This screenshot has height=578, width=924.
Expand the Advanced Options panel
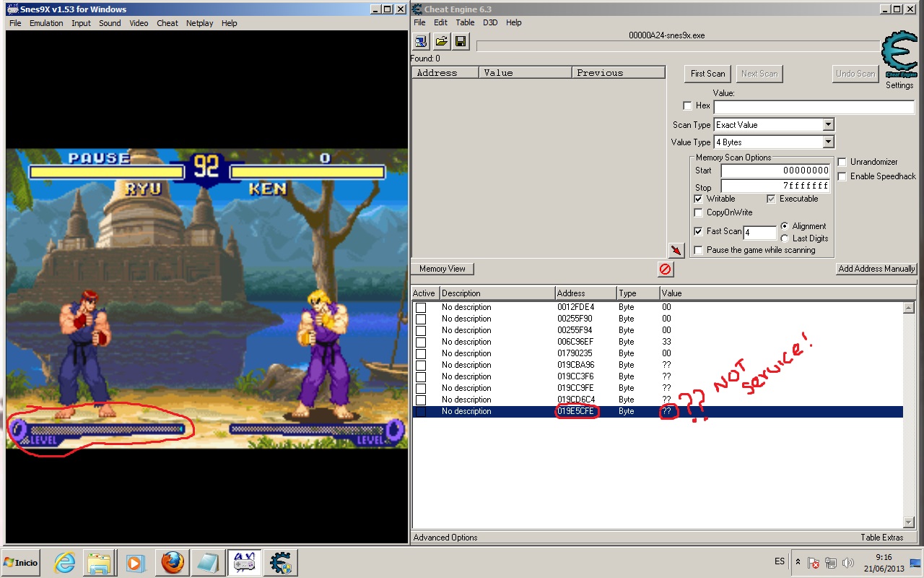coord(445,538)
